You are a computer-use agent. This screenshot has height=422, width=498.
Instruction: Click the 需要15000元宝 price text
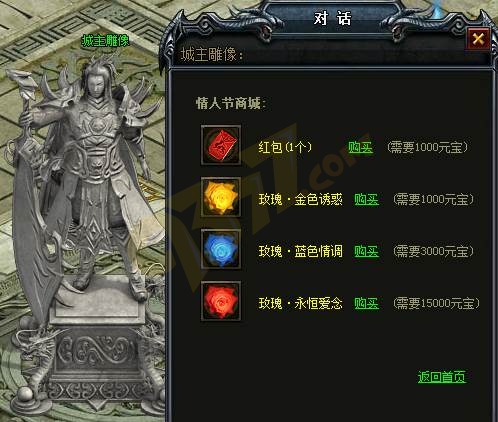(437, 303)
